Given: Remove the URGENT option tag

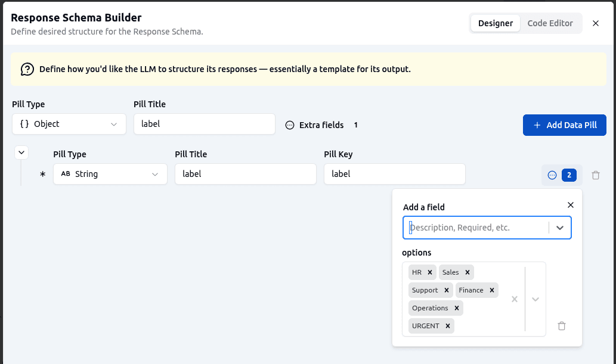Looking at the screenshot, I should coord(447,326).
